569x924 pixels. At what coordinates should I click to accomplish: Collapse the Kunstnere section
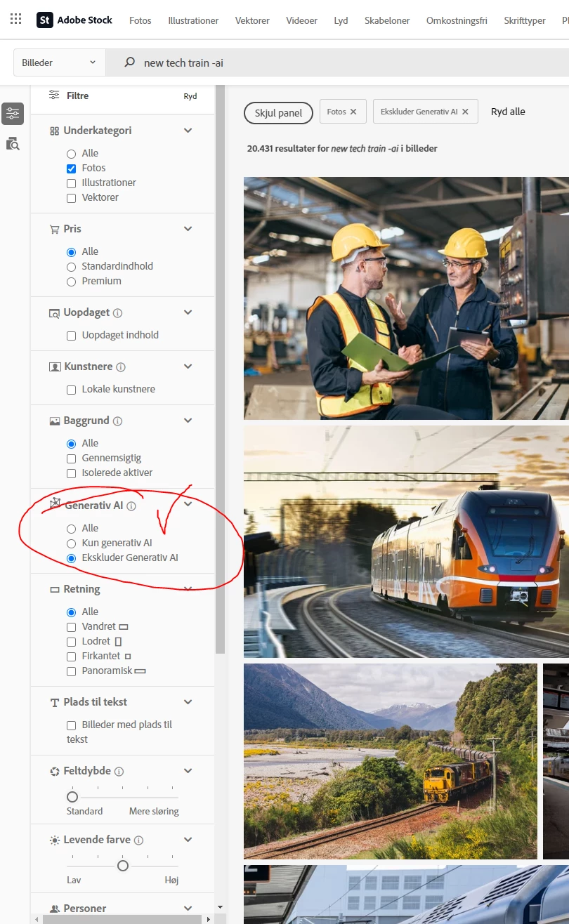pyautogui.click(x=188, y=367)
